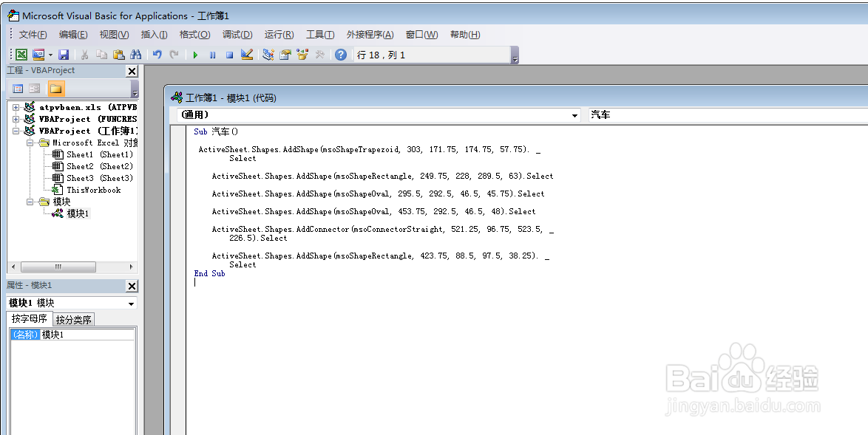Click the Break pause icon
The image size is (868, 435).
tap(213, 55)
